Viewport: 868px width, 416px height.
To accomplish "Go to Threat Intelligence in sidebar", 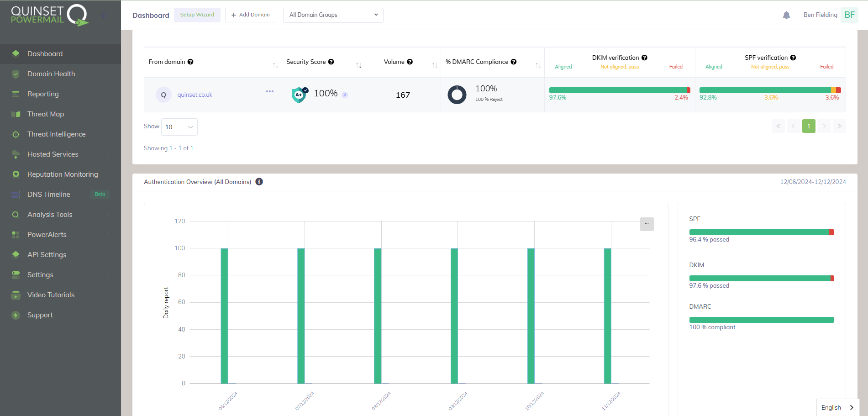I will click(56, 134).
